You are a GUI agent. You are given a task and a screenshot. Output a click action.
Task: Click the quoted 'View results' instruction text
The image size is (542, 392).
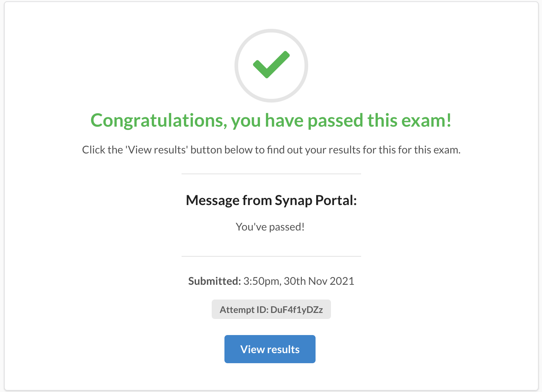[156, 150]
